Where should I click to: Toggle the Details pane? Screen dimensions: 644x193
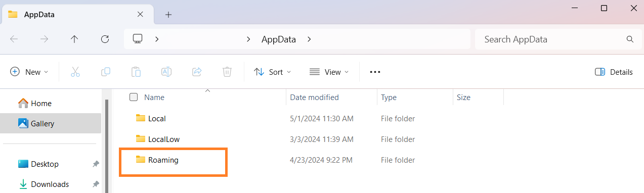click(614, 72)
